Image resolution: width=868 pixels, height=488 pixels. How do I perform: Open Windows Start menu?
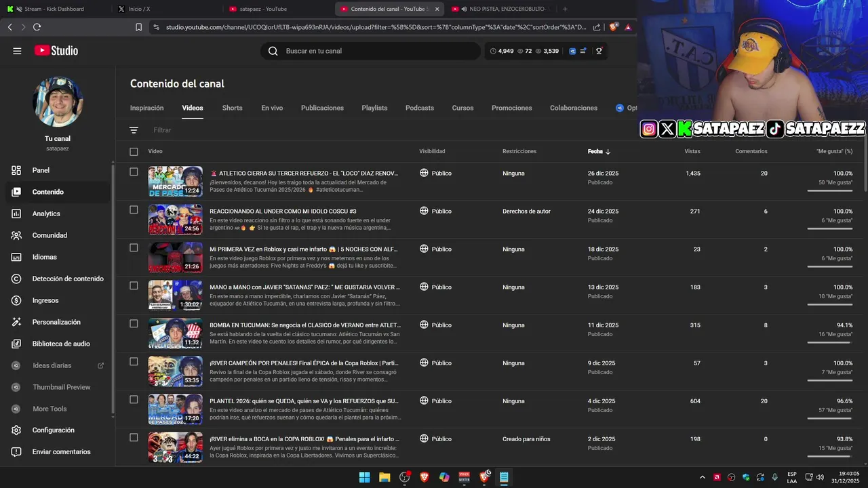(x=364, y=477)
